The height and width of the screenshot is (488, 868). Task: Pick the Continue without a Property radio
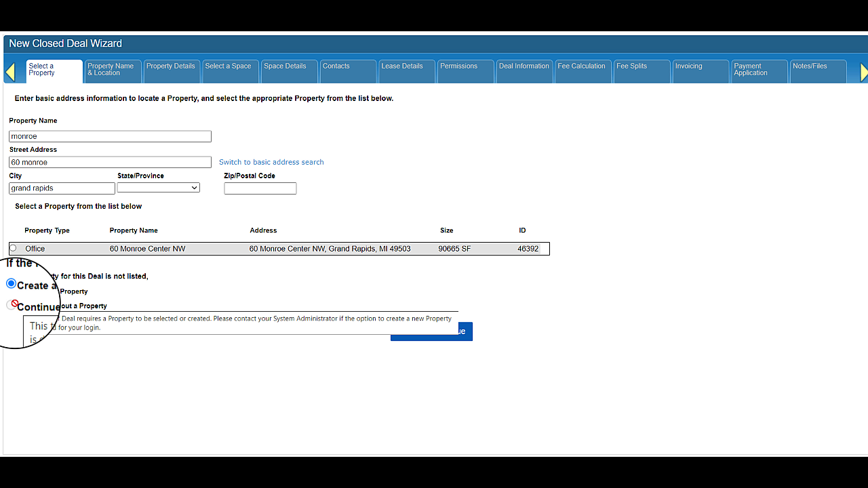tap(12, 305)
